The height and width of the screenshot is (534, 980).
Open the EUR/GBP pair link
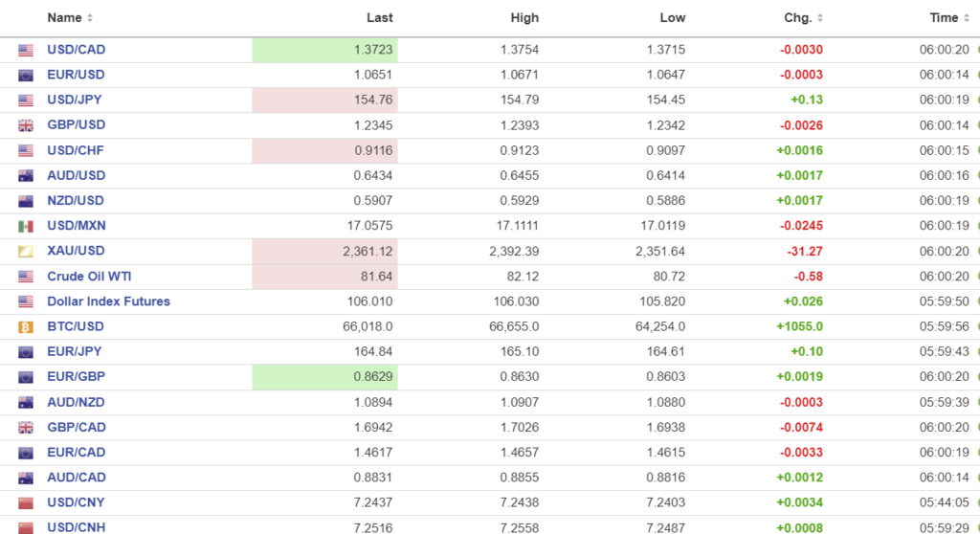click(x=76, y=376)
